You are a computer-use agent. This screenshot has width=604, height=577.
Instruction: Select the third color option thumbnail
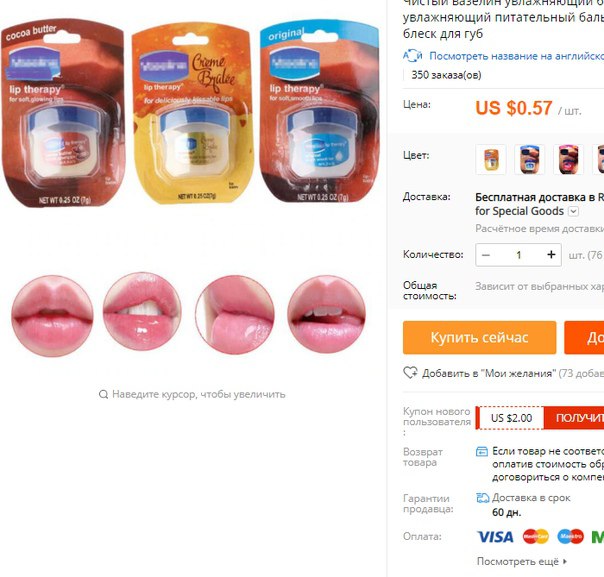pyautogui.click(x=569, y=159)
